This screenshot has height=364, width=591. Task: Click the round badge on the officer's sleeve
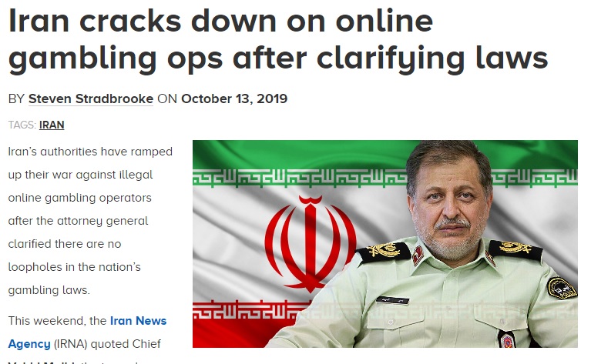pos(561,288)
